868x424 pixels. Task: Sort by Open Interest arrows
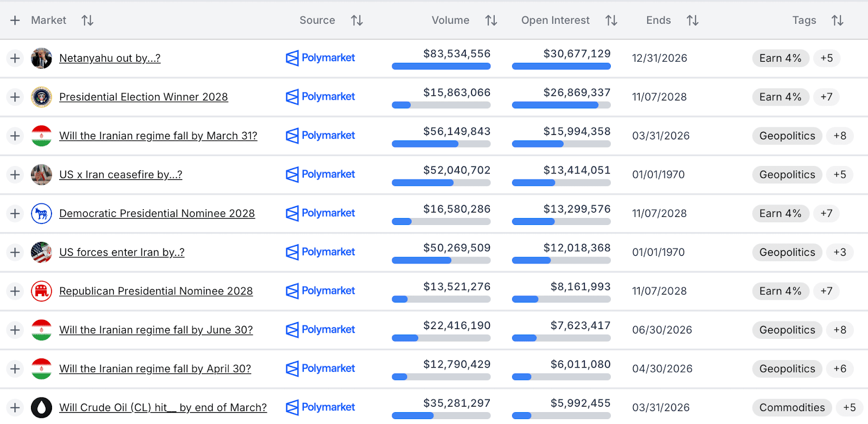point(611,21)
